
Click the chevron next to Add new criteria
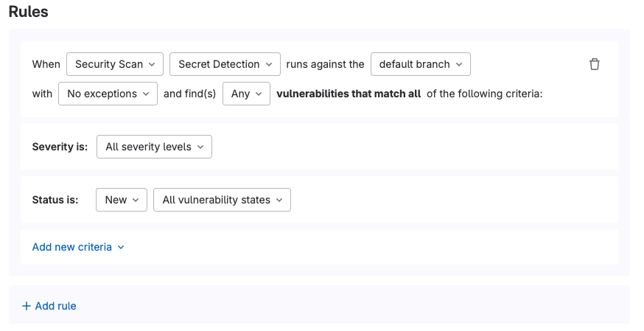coord(121,247)
